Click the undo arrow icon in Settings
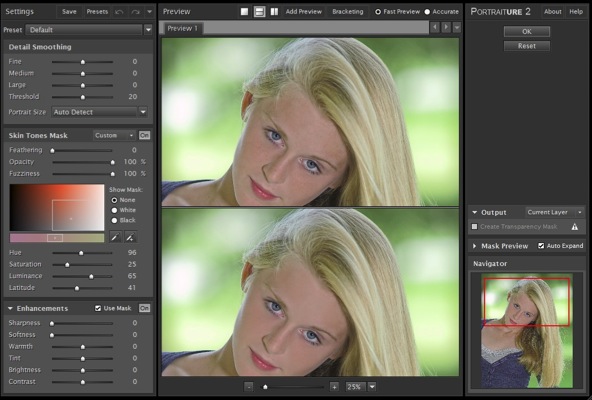This screenshot has height=400, width=592. click(119, 12)
